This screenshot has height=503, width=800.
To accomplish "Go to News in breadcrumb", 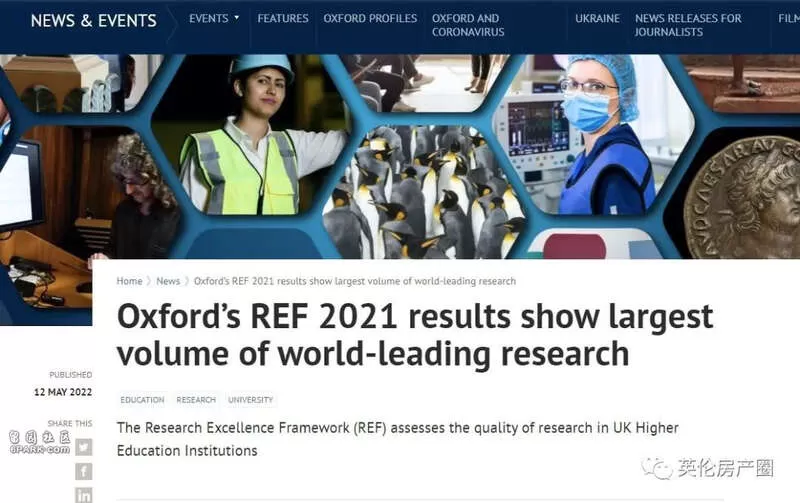I will pyautogui.click(x=168, y=281).
